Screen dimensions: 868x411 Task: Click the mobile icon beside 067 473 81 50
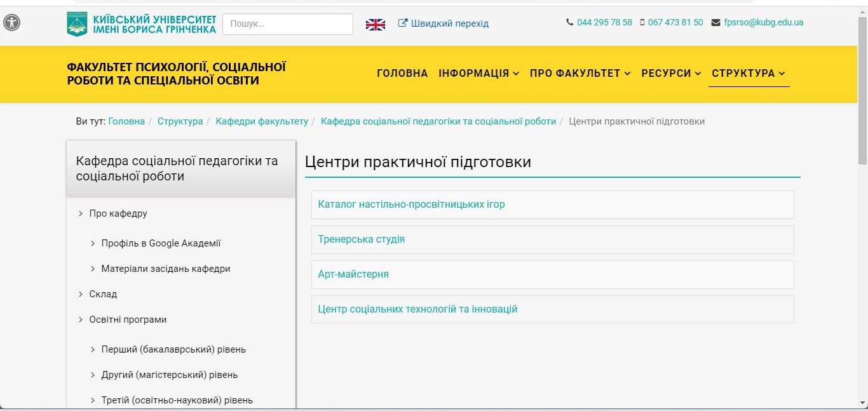(642, 22)
